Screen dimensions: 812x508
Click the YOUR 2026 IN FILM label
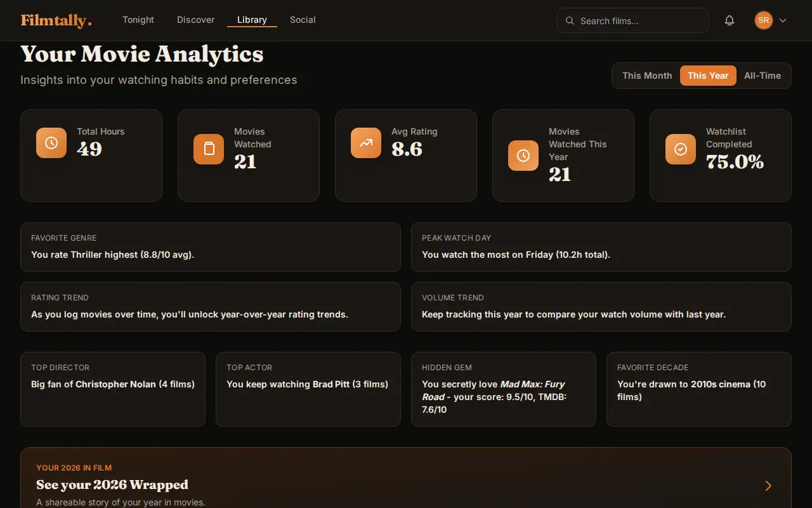point(74,468)
